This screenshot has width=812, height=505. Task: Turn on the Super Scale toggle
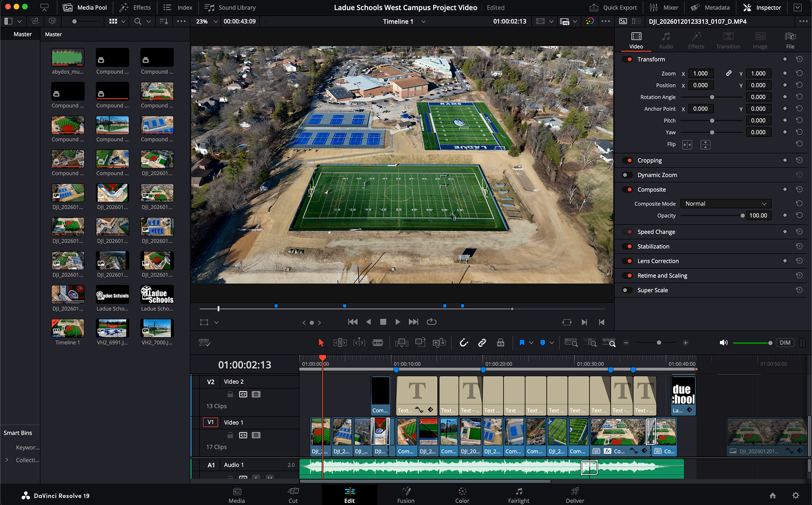[x=627, y=290]
